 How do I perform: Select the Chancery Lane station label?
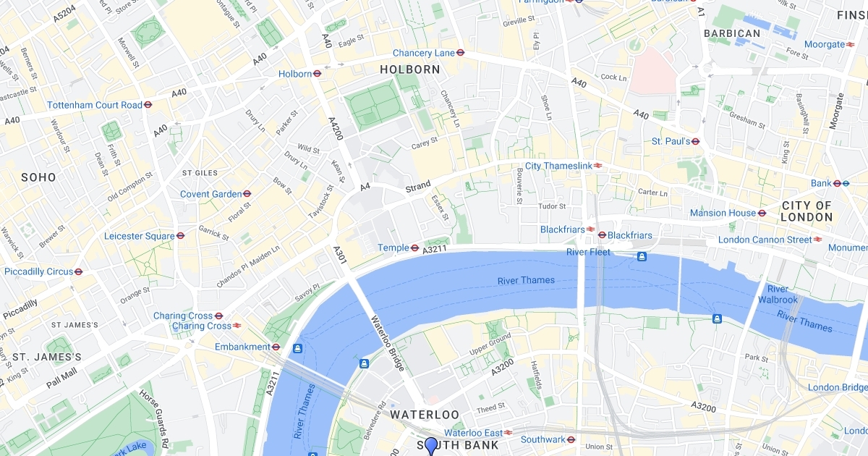(x=424, y=53)
